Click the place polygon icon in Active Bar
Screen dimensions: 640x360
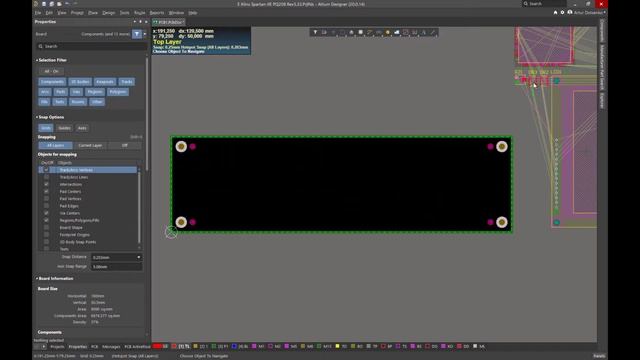(x=397, y=32)
